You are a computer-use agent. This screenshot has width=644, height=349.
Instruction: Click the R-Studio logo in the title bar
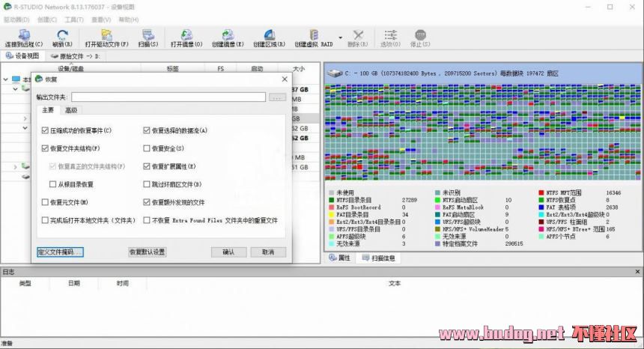coord(7,7)
